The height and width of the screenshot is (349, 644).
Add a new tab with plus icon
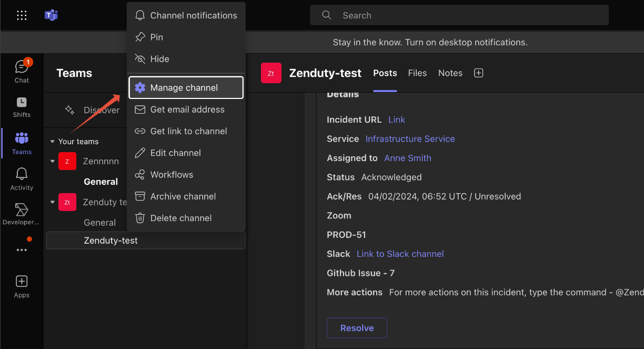[478, 73]
